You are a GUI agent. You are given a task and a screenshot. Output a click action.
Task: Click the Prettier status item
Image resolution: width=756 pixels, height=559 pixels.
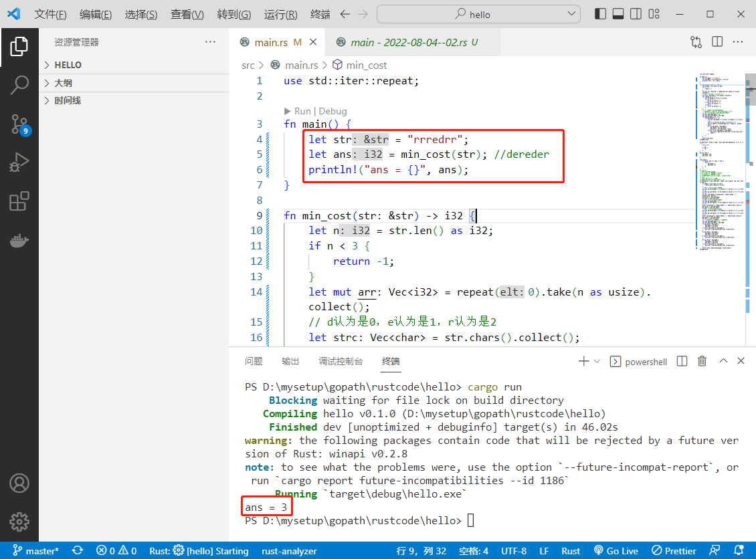[674, 551]
